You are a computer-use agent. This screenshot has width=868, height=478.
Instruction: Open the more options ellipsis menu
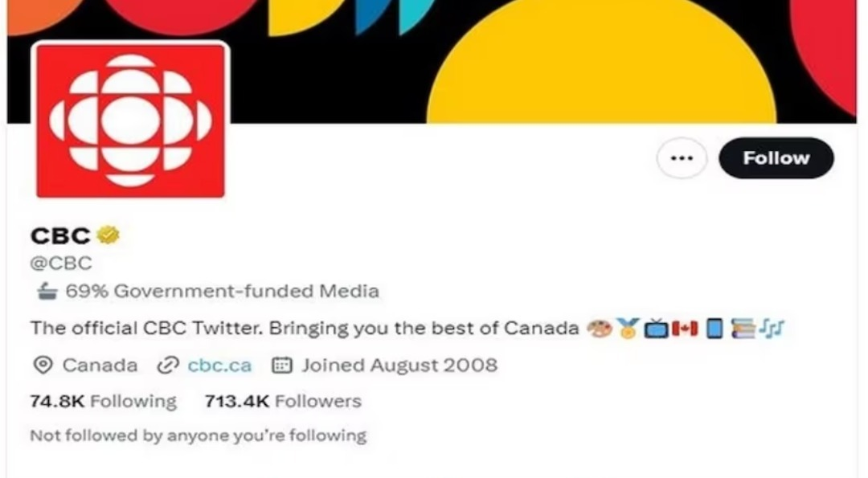tap(682, 157)
